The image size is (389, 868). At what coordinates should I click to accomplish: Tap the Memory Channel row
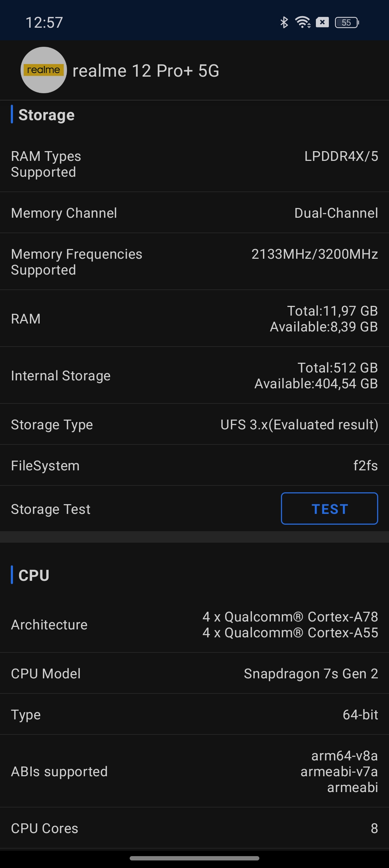pos(194,213)
